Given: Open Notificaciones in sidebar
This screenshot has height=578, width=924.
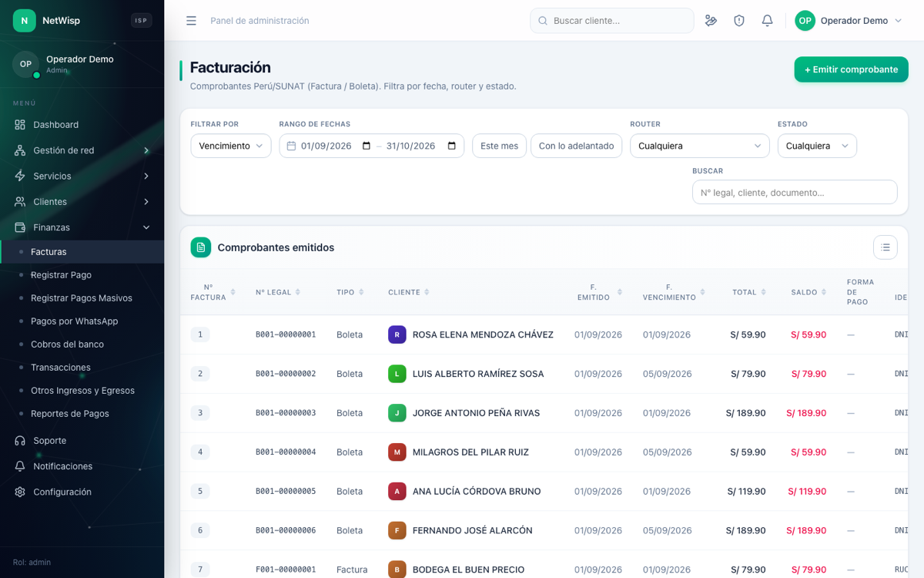Looking at the screenshot, I should point(82,466).
